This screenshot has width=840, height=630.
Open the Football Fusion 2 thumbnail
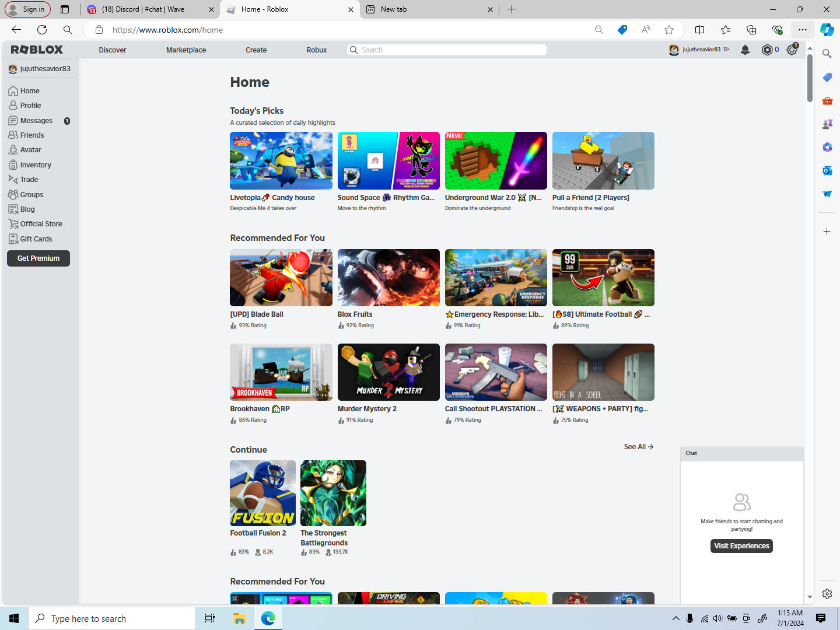pyautogui.click(x=263, y=493)
